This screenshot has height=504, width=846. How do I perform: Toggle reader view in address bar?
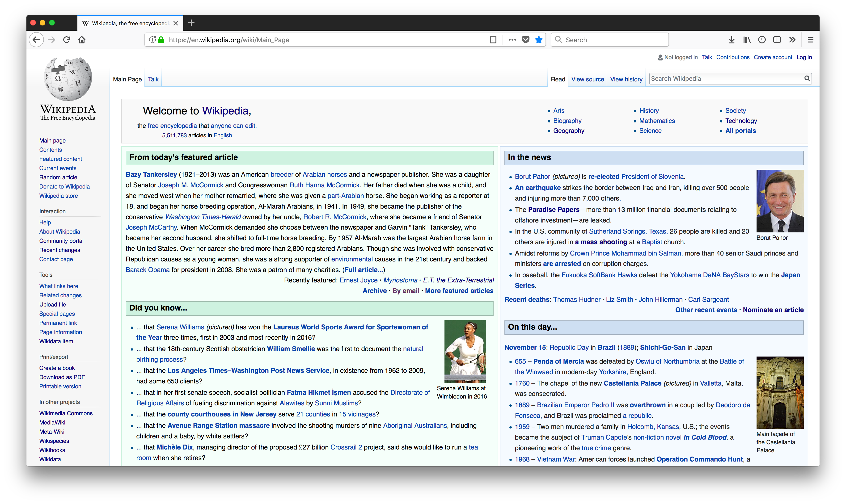[x=493, y=40]
